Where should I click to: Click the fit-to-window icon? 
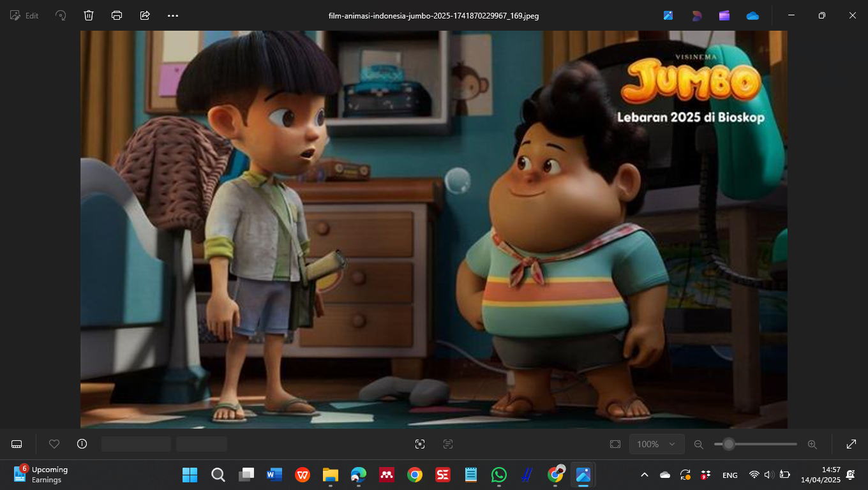coord(615,444)
